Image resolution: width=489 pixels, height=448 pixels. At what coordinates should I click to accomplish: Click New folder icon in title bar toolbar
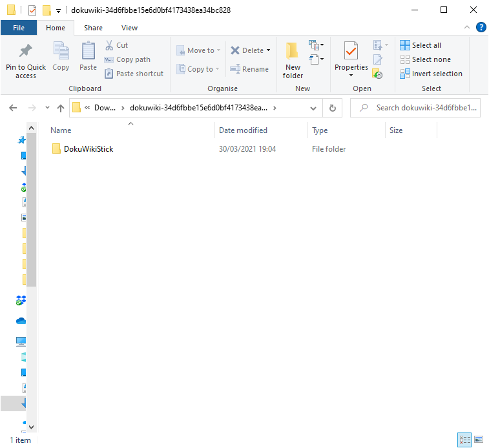47,10
